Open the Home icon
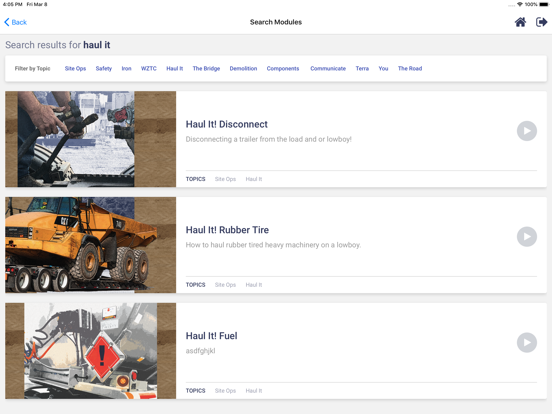This screenshot has height=414, width=552. point(520,22)
